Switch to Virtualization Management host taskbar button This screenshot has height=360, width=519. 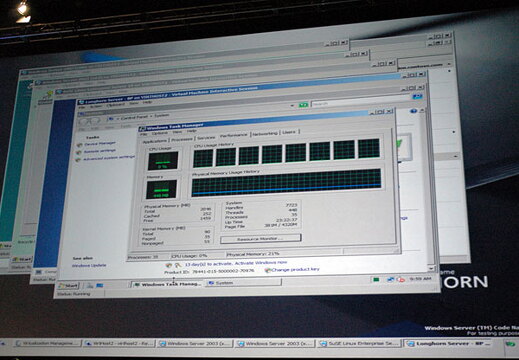[x=47, y=343]
